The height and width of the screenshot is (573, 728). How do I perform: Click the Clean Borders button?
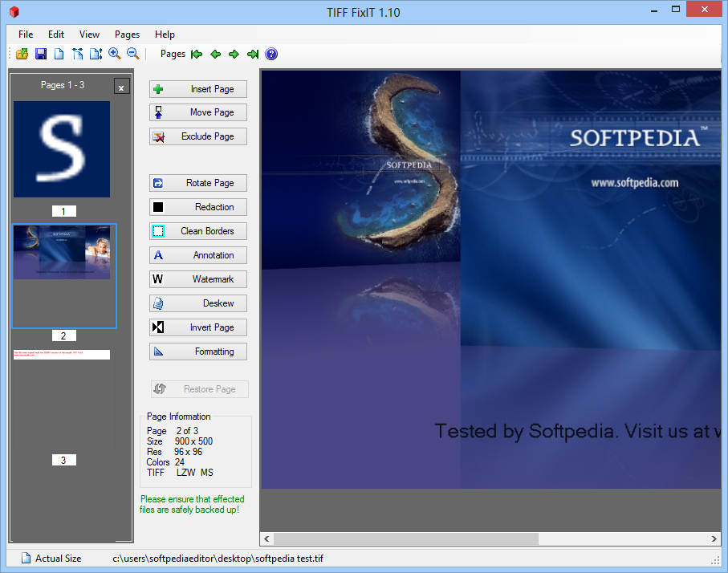point(197,231)
